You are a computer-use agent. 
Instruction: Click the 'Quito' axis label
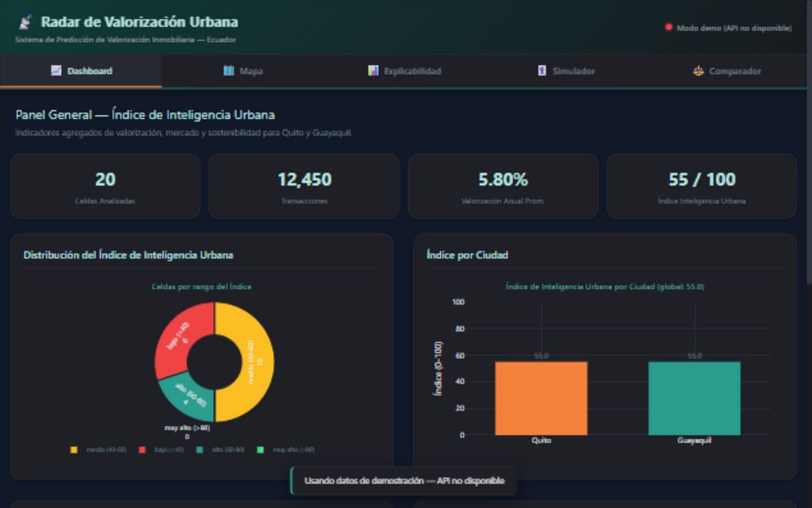[x=541, y=440]
